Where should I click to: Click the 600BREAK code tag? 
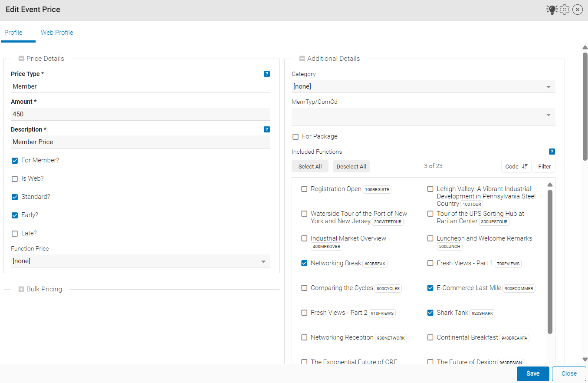[375, 264]
